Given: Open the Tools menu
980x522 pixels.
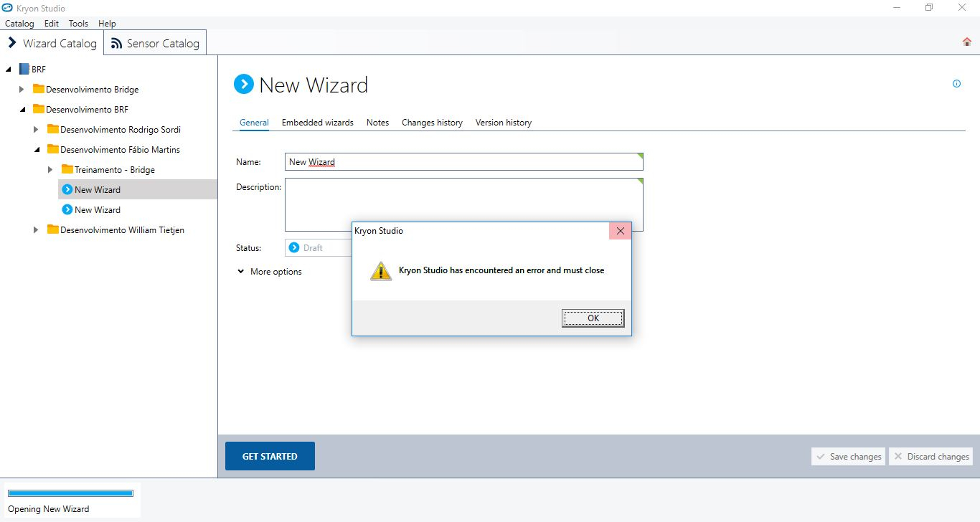Looking at the screenshot, I should 78,24.
